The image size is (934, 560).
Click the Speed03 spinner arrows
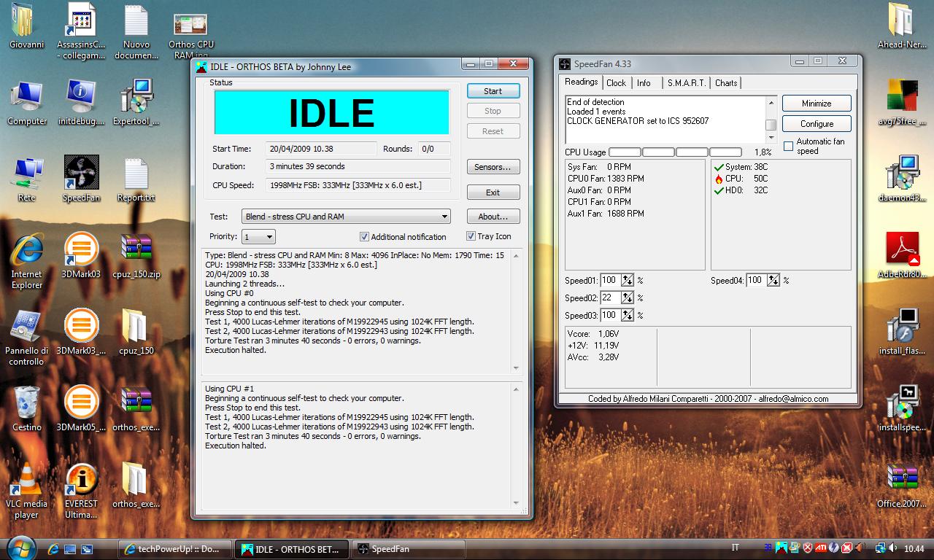pyautogui.click(x=627, y=315)
